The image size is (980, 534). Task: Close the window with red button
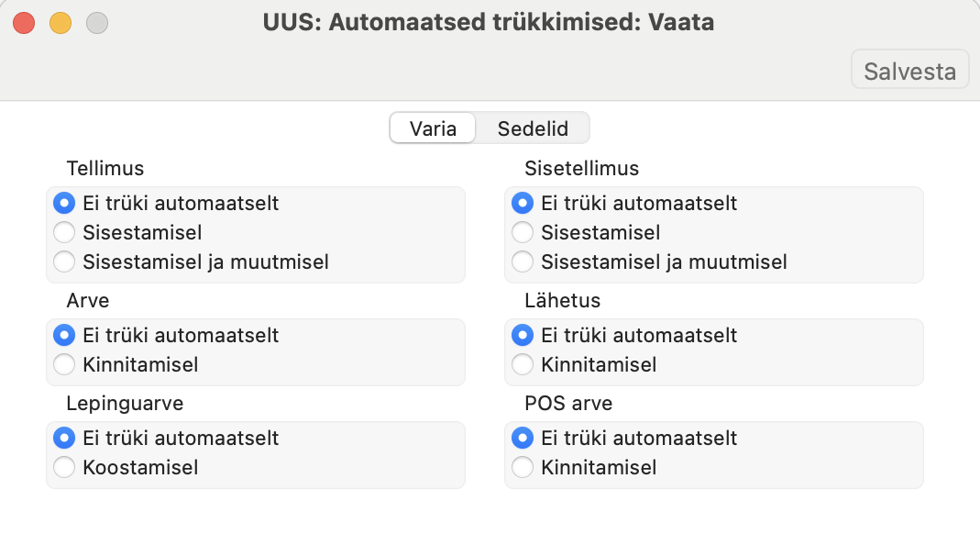(x=24, y=23)
